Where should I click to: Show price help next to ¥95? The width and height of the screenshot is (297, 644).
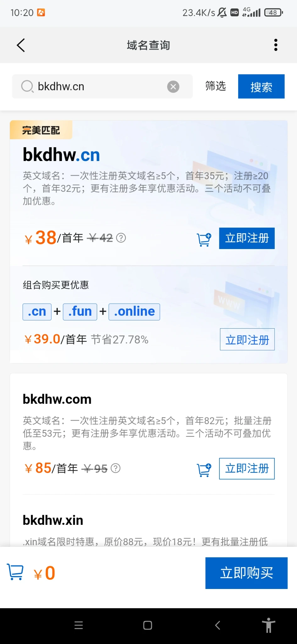[116, 468]
